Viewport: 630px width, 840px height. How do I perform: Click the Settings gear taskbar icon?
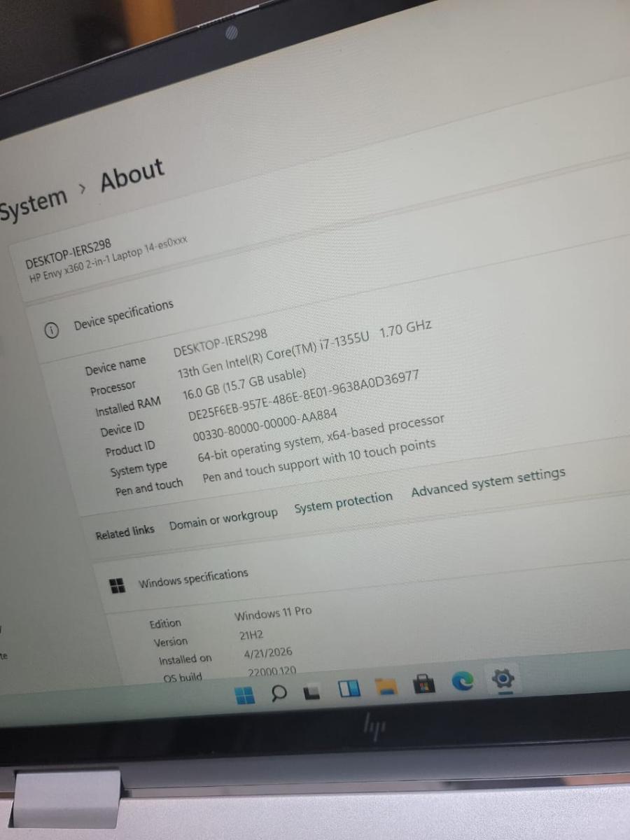point(503,678)
